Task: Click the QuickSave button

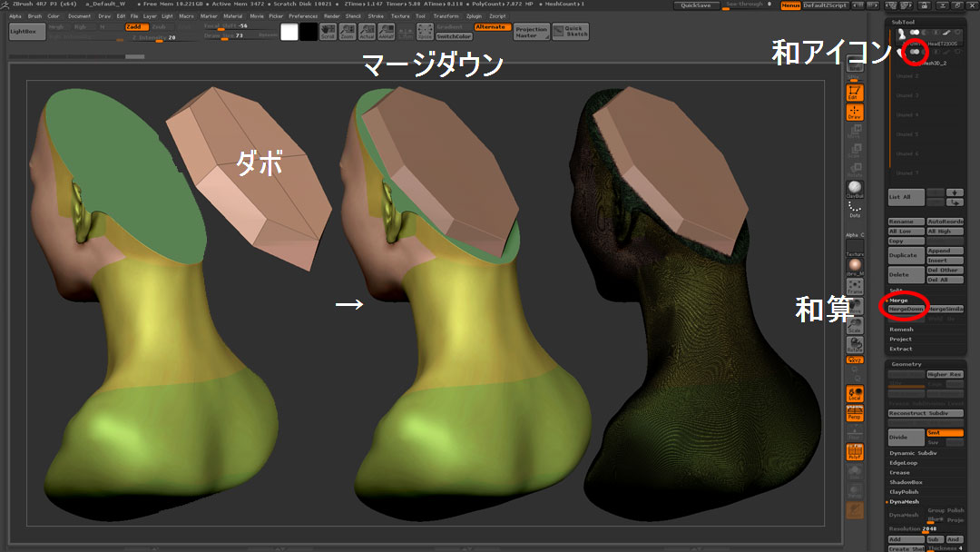Action: (x=696, y=5)
